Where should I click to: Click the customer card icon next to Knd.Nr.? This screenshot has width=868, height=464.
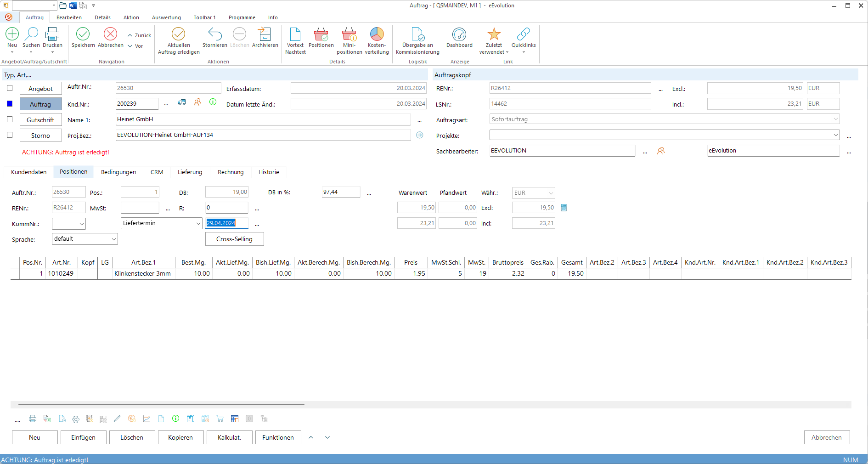click(182, 102)
